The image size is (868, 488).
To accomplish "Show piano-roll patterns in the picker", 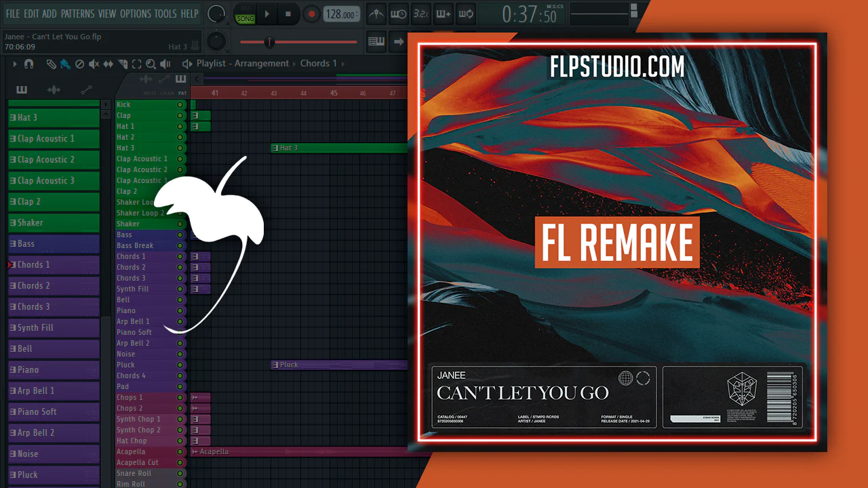I will tap(22, 89).
